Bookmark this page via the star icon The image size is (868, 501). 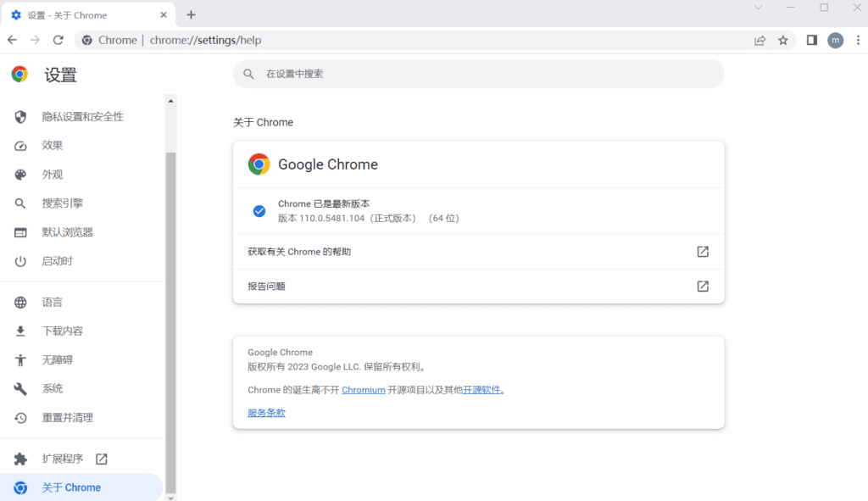[x=782, y=40]
